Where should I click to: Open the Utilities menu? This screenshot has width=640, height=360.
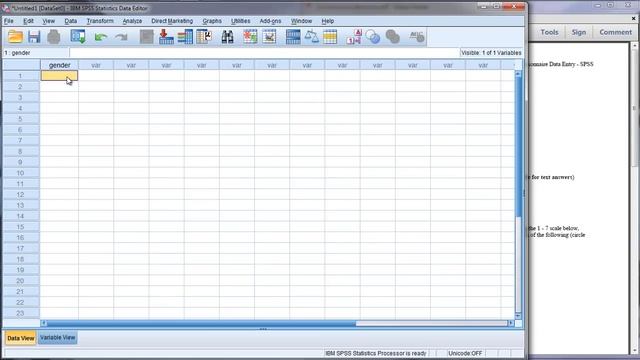240,21
